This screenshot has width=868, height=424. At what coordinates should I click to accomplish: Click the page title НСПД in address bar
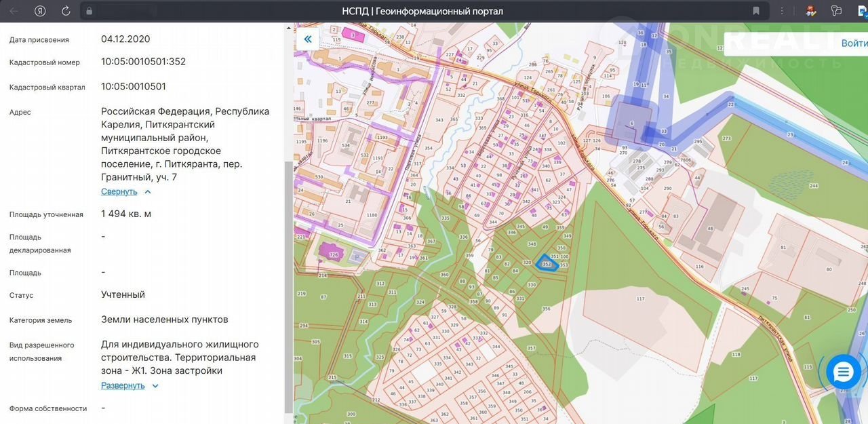click(422, 11)
